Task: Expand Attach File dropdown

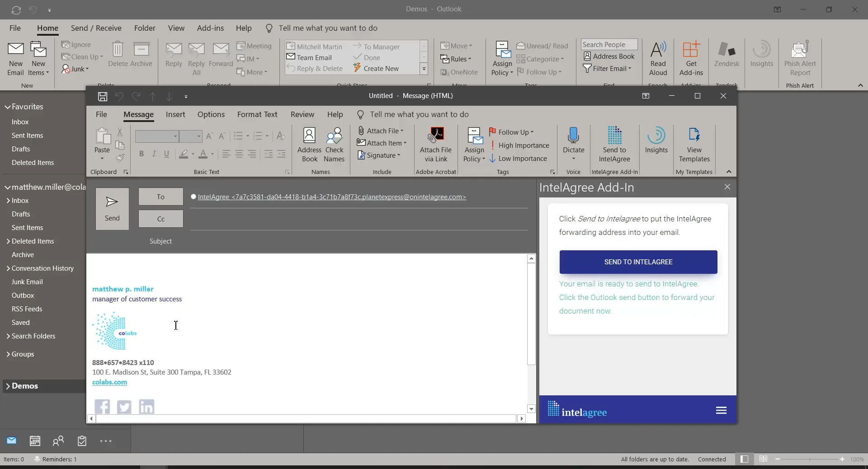Action: point(402,131)
